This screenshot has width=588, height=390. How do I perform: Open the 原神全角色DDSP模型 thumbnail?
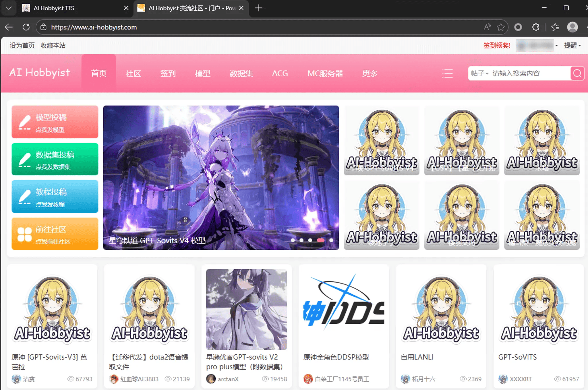pos(344,309)
